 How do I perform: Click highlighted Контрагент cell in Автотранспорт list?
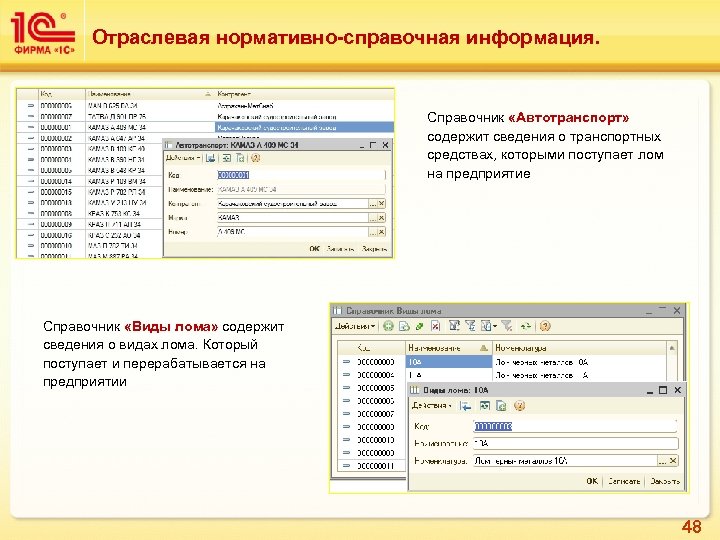coord(304,127)
